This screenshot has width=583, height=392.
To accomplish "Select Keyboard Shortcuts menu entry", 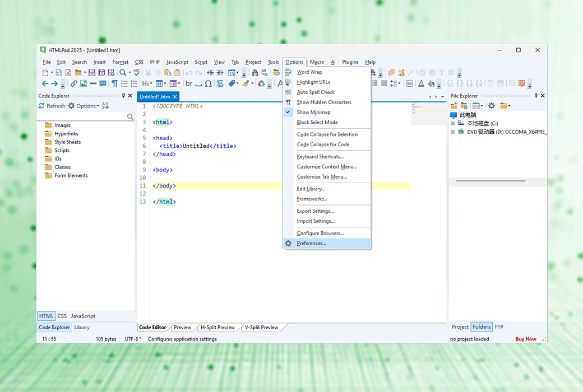I will [x=327, y=157].
